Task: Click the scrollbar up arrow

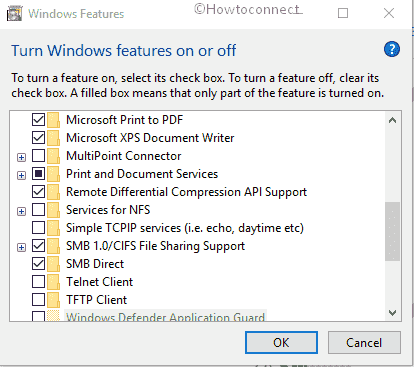Action: coord(392,120)
